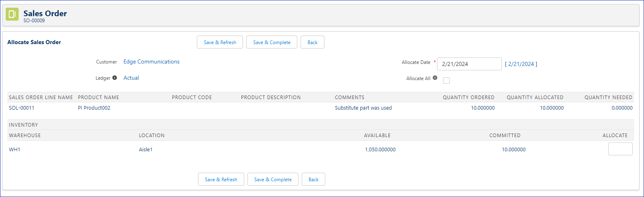Screen dimensions: 644x197
Task: Click the info icon beside Ledger
Action: (x=115, y=78)
